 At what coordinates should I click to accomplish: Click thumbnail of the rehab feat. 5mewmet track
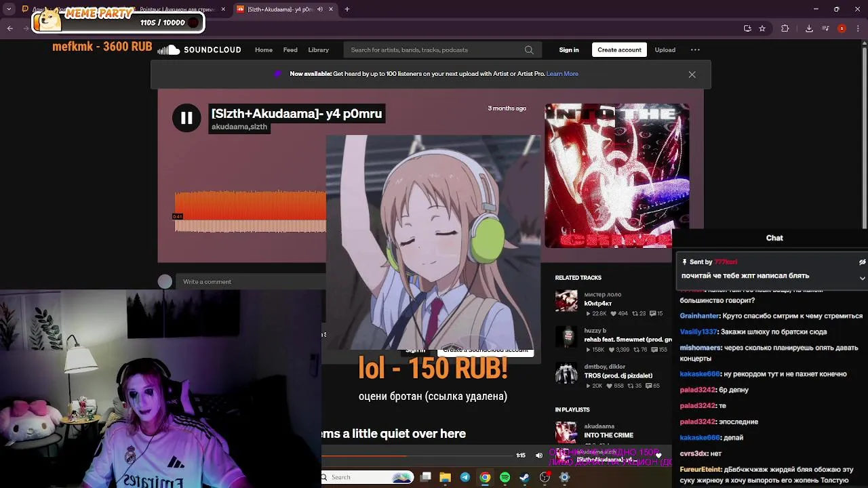click(566, 337)
